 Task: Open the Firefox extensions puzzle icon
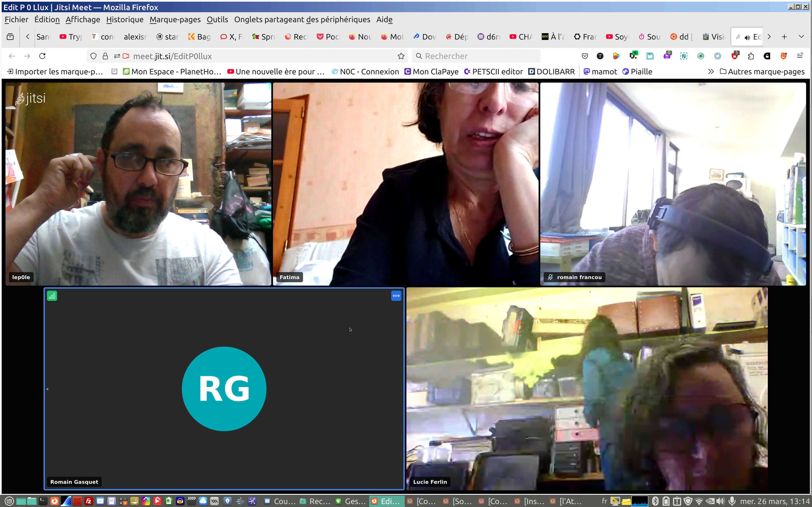tap(751, 56)
